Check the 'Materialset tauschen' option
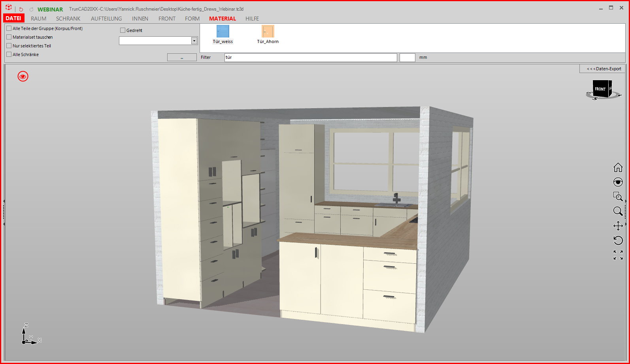The height and width of the screenshot is (364, 630). coord(9,37)
